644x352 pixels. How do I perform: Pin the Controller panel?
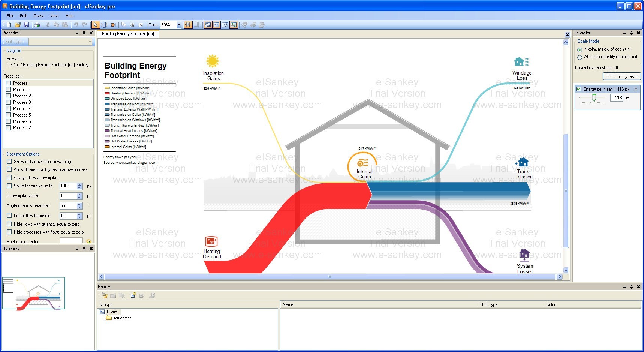point(631,33)
